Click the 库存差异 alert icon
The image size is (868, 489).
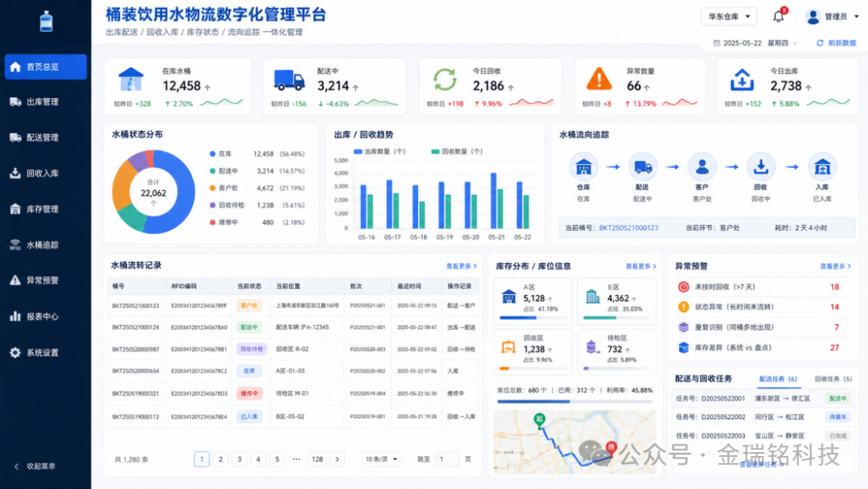pos(684,347)
